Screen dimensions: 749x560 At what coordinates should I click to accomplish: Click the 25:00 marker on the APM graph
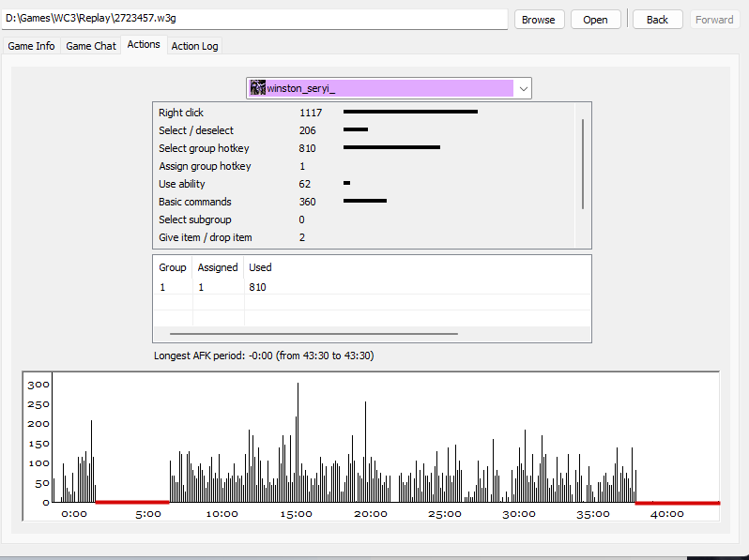[445, 514]
